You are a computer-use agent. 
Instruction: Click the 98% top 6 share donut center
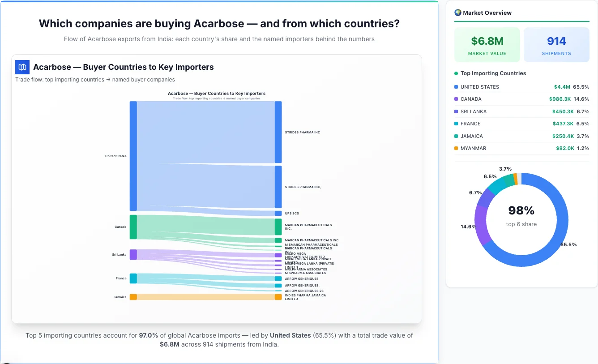(521, 218)
